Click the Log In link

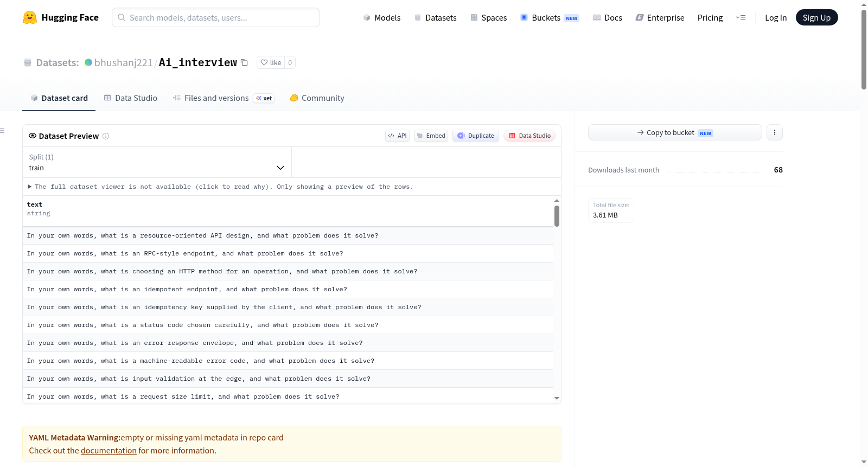[x=776, y=17]
